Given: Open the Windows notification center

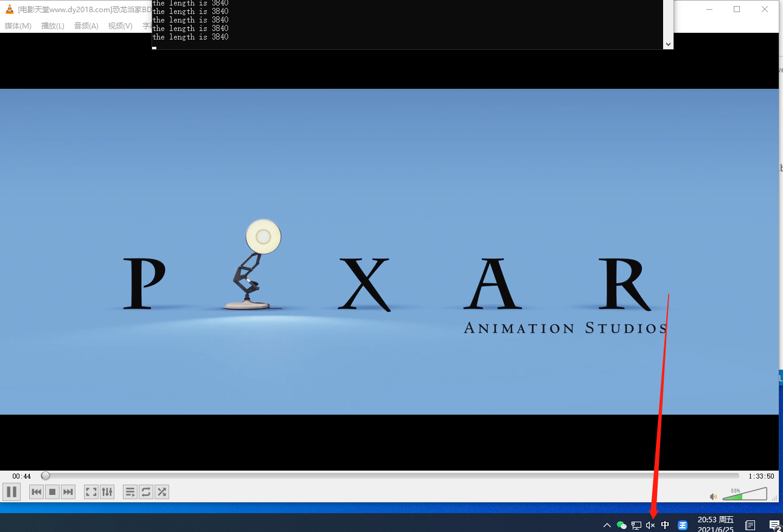Looking at the screenshot, I should (x=774, y=526).
